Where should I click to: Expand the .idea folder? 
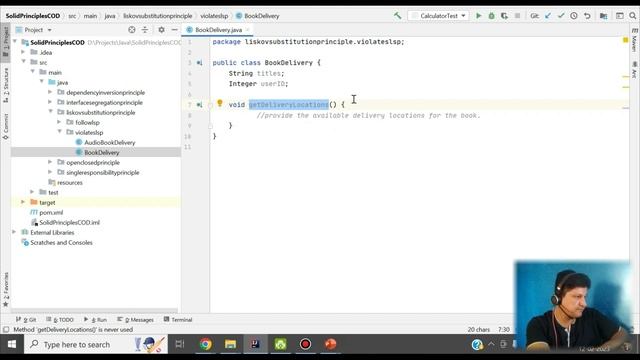23,52
